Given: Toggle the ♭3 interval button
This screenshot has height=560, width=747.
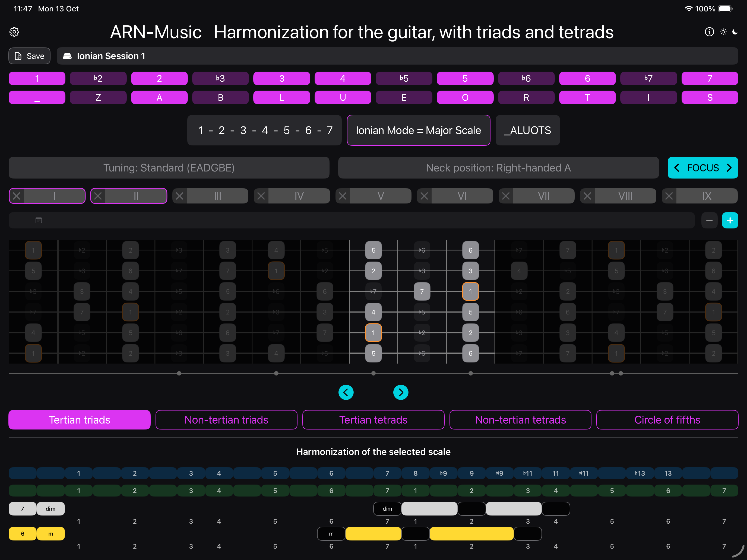Looking at the screenshot, I should [x=220, y=78].
